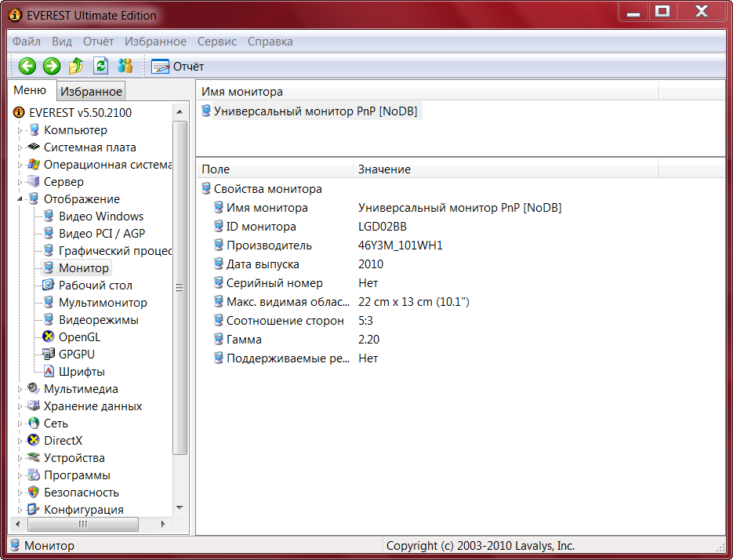Open the Сервис menu
This screenshot has width=733, height=560.
click(217, 42)
